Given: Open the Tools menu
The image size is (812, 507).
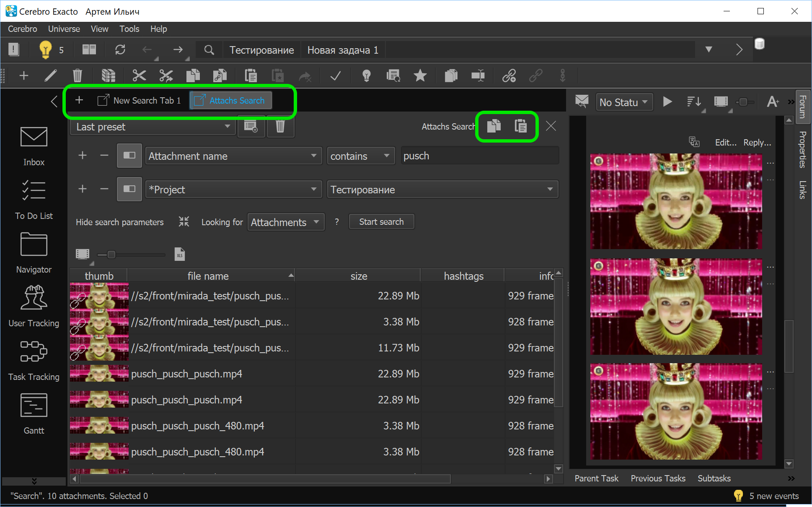Looking at the screenshot, I should click(129, 29).
